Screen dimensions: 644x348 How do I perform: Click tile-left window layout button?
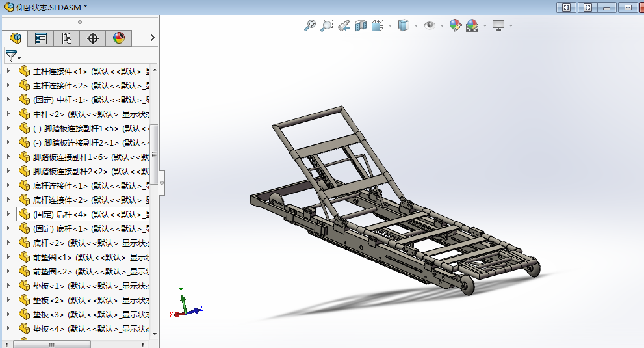[567, 7]
